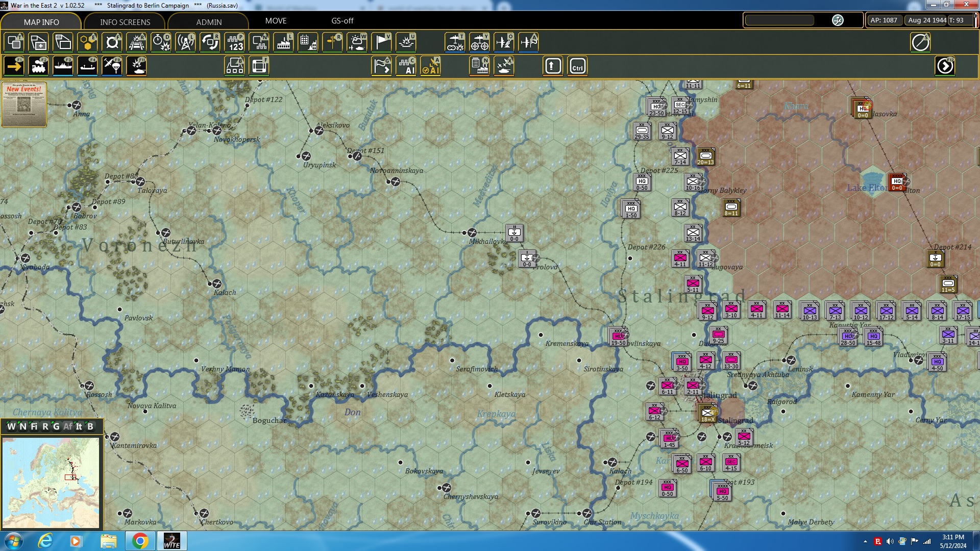
Task: Click the Air AI icon (A)
Action: click(431, 66)
